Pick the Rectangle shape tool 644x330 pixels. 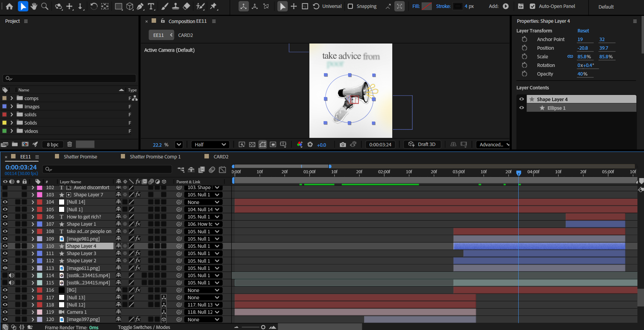click(x=118, y=6)
